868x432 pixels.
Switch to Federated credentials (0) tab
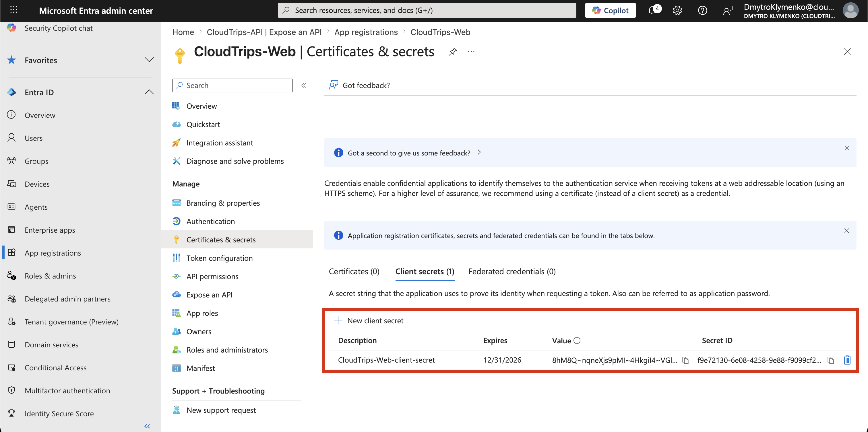[512, 271]
